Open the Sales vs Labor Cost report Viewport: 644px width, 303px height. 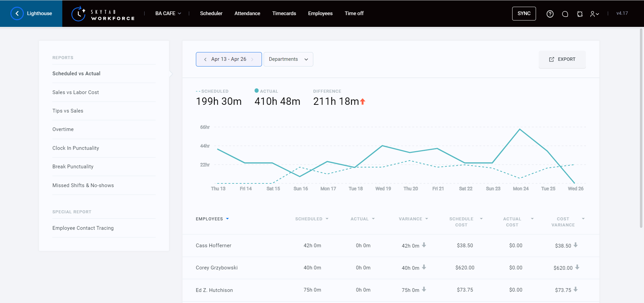[75, 92]
